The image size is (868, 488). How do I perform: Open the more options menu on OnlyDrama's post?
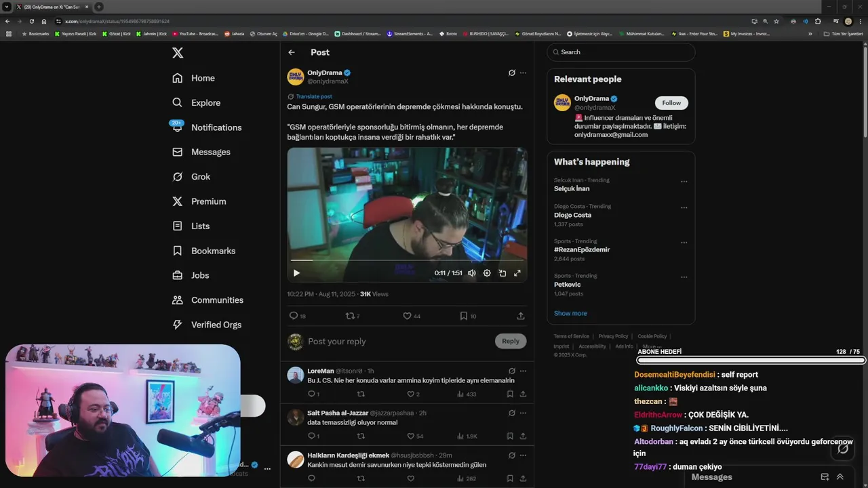523,73
